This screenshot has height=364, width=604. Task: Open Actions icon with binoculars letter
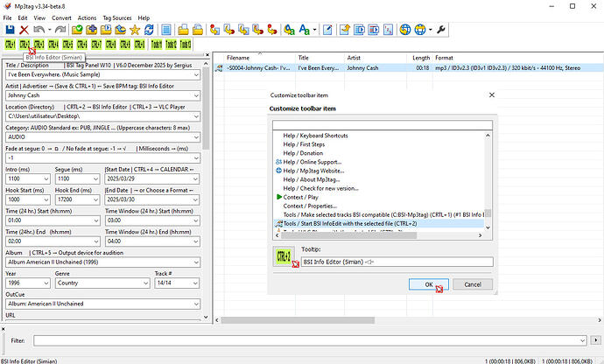pos(289,30)
